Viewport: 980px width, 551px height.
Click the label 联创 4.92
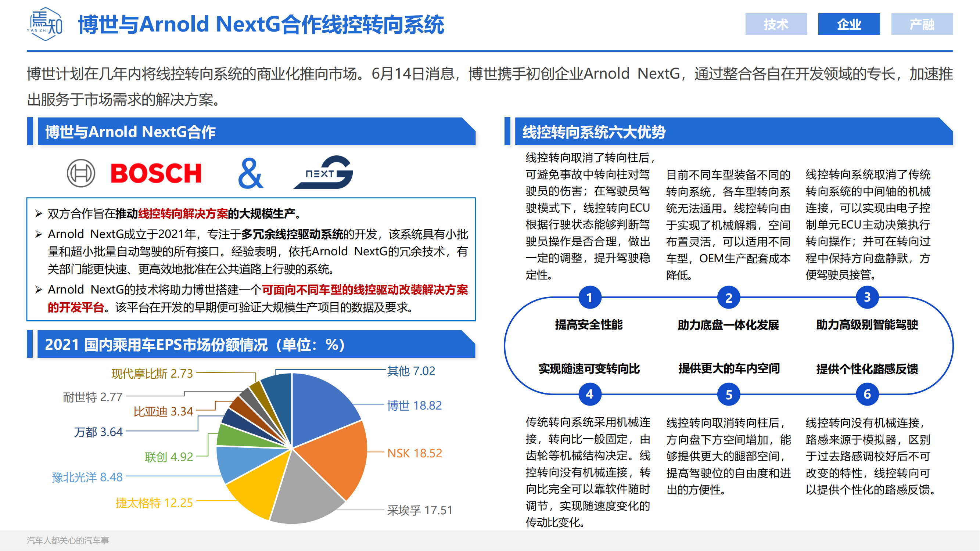pos(169,457)
